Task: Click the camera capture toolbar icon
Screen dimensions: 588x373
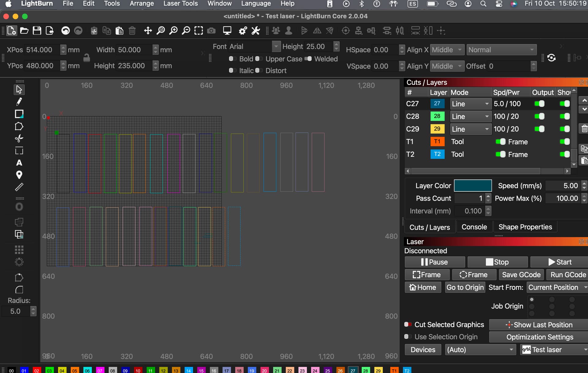Action: point(211,31)
